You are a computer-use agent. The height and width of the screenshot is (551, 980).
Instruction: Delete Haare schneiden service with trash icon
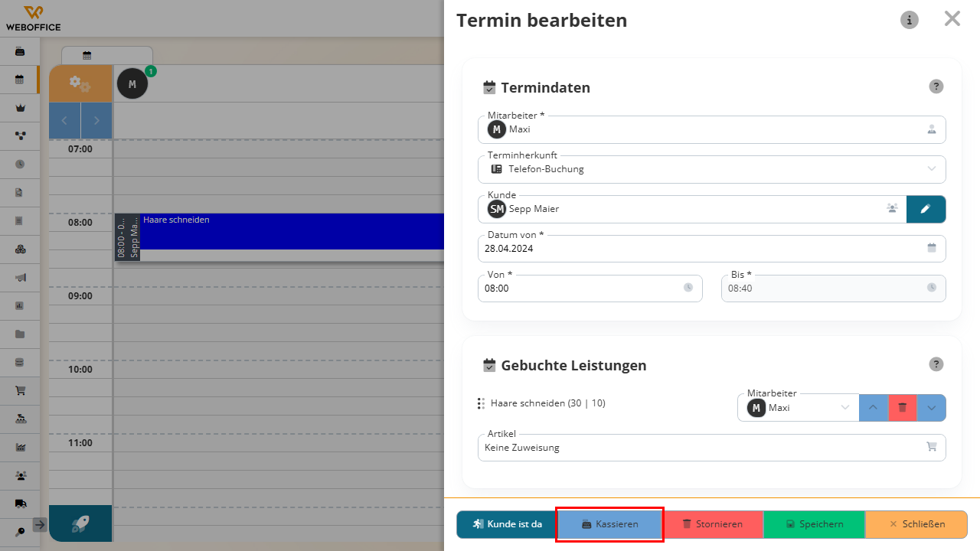pyautogui.click(x=903, y=408)
